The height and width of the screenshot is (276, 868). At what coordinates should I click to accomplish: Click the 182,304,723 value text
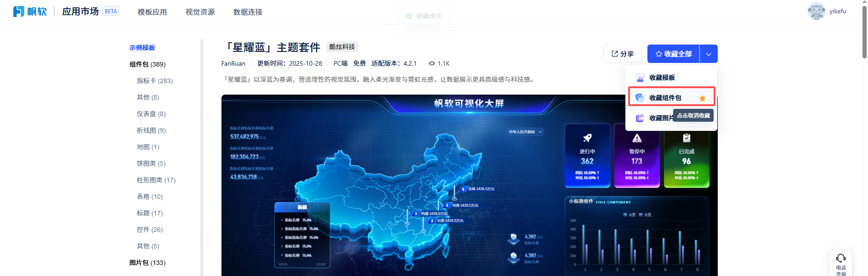[x=244, y=157]
